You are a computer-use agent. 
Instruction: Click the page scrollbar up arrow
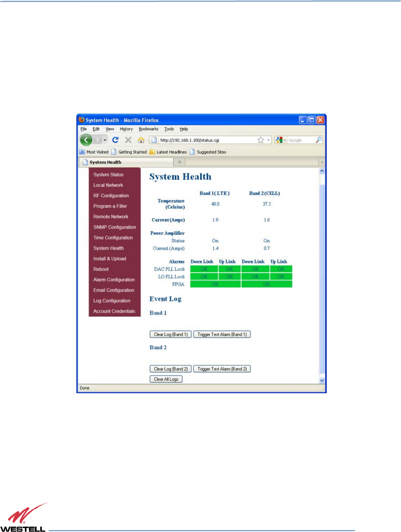[x=322, y=171]
